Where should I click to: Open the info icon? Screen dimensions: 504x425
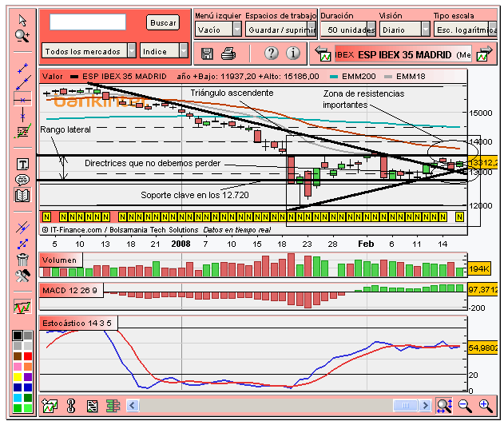tap(293, 53)
